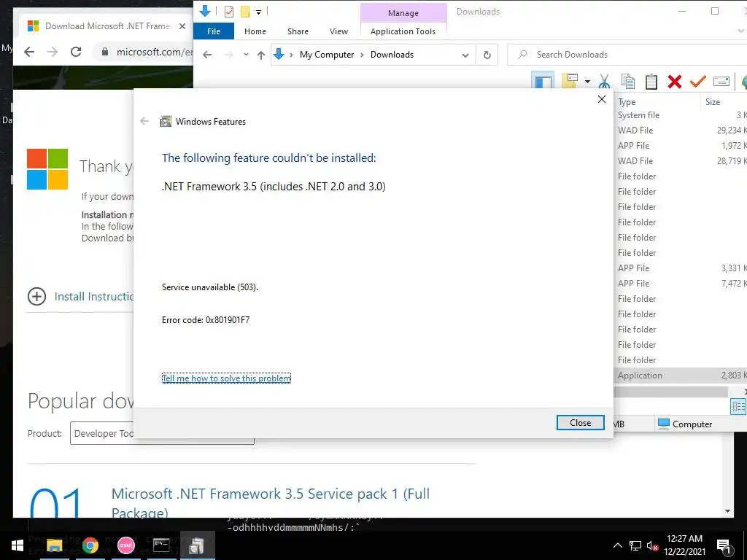Screen dimensions: 747x560
Task: Open the Windows Start menu
Action: pos(18,545)
